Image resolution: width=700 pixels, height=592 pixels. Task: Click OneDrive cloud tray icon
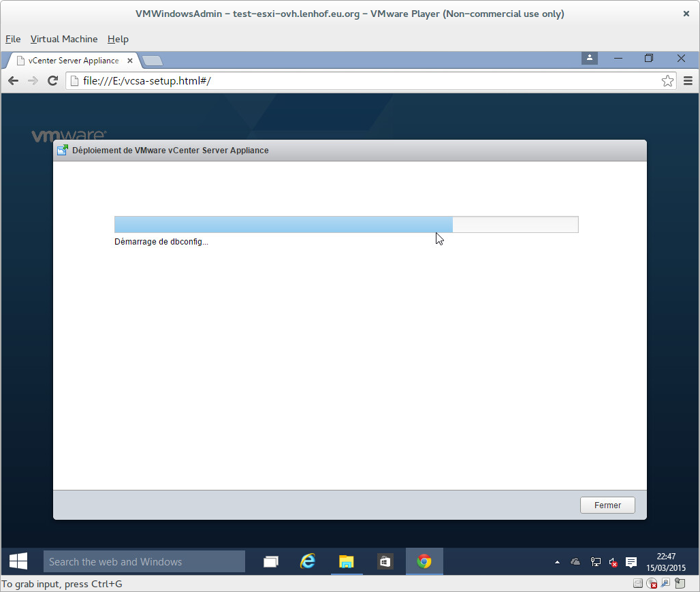coord(575,562)
